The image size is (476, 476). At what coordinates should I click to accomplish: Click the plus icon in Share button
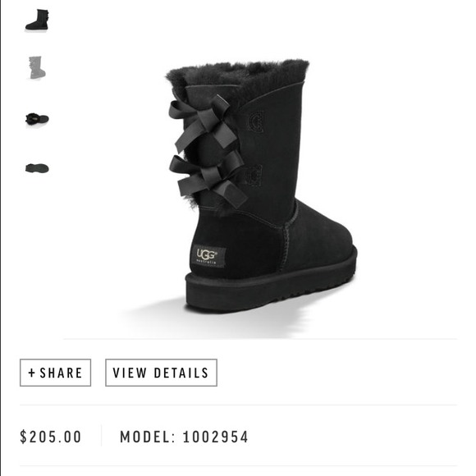tap(31, 373)
